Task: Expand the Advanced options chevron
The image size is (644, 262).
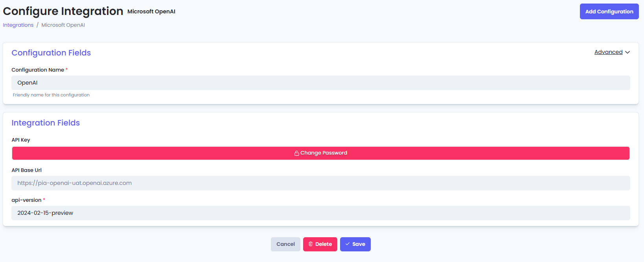Action: pos(627,52)
